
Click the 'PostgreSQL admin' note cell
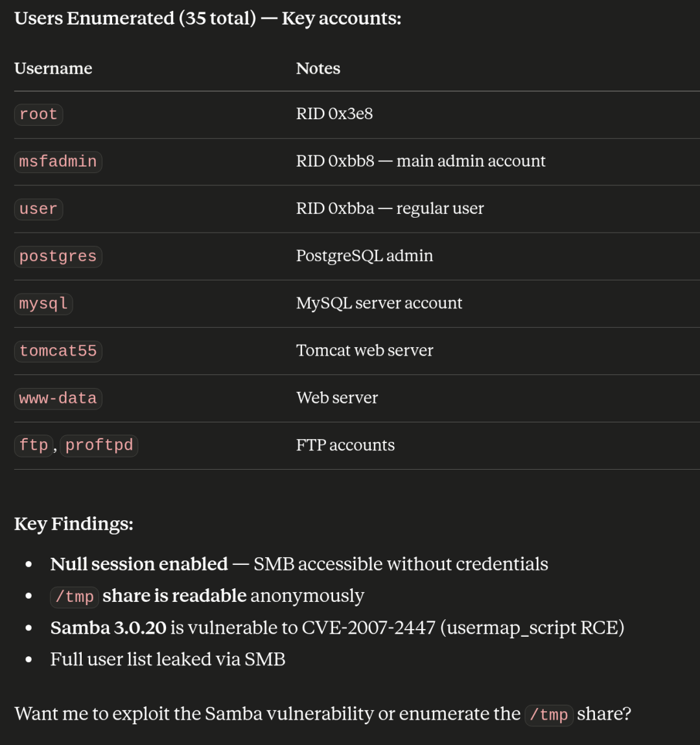364,256
